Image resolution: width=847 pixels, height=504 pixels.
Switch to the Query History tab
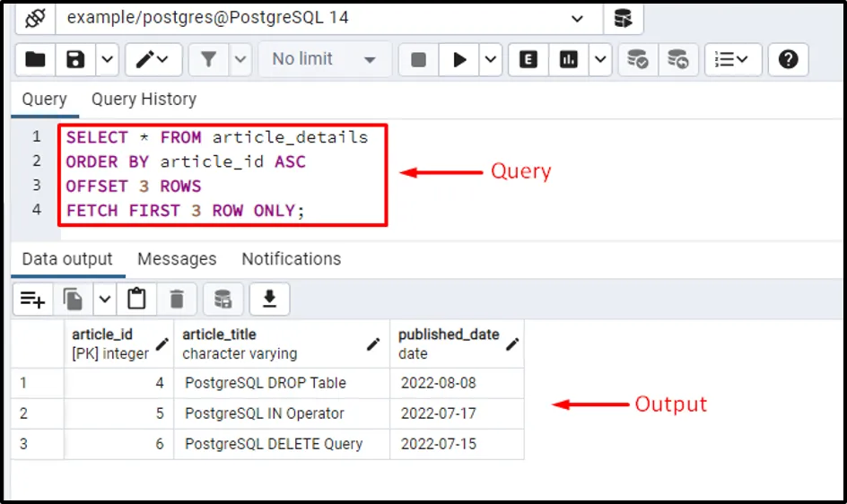(x=144, y=100)
